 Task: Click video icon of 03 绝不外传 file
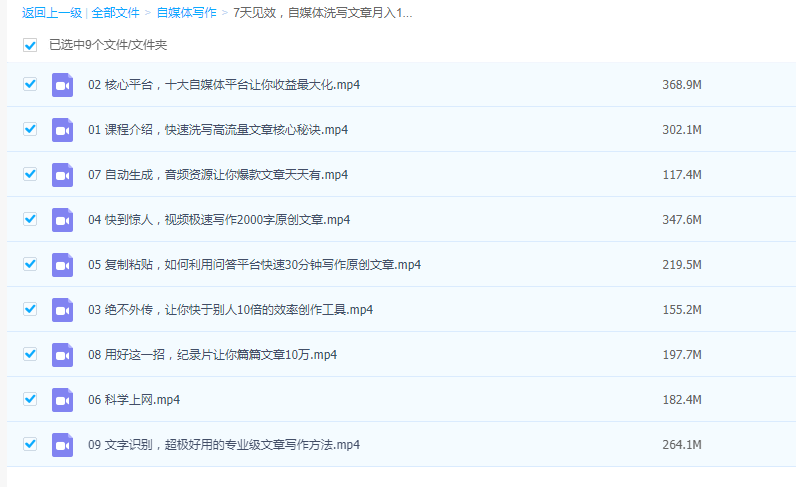point(63,310)
